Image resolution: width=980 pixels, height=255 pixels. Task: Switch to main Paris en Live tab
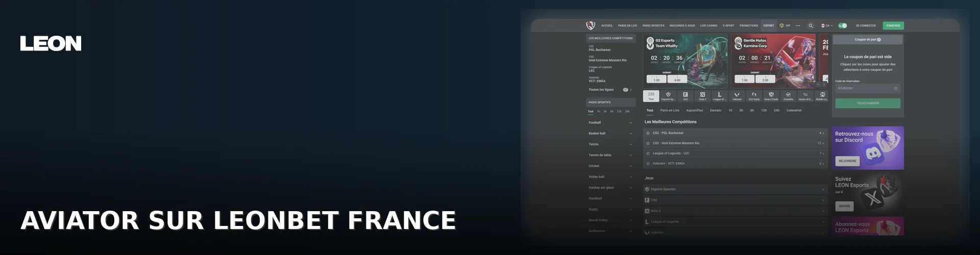tap(670, 111)
